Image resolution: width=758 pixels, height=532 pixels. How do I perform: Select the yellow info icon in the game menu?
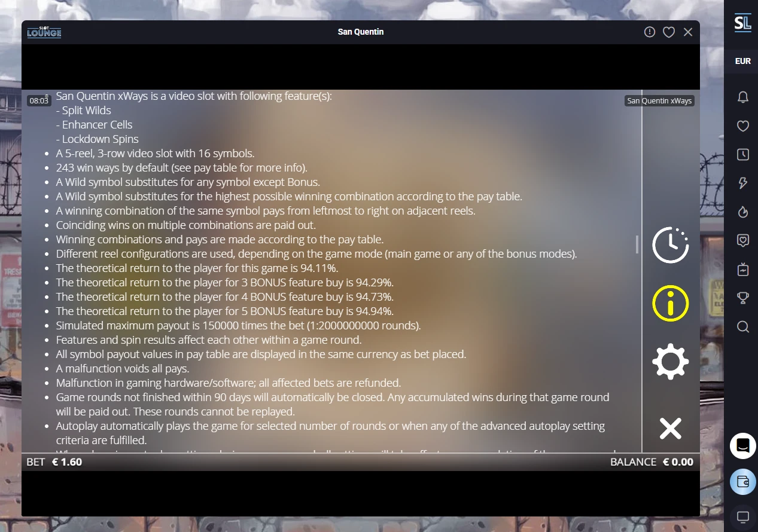(x=670, y=303)
